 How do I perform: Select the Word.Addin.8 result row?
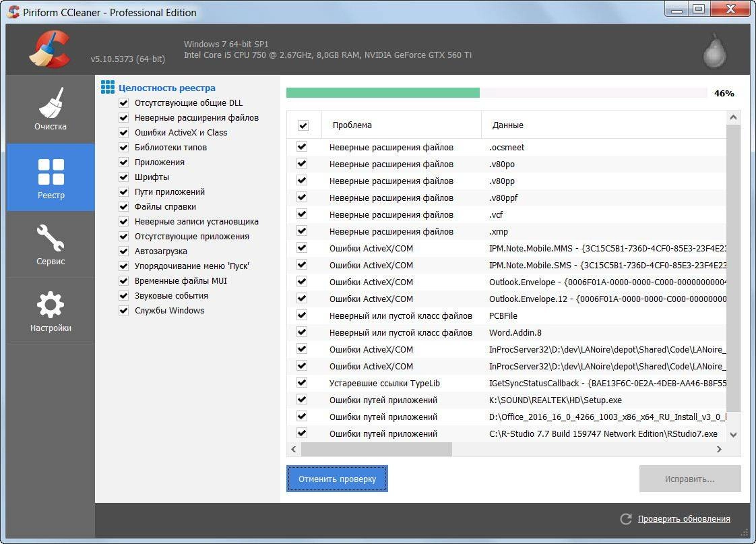(x=506, y=333)
